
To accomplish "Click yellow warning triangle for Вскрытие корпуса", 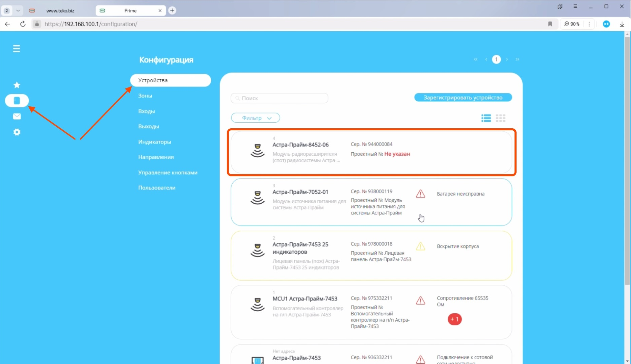I will click(x=420, y=246).
